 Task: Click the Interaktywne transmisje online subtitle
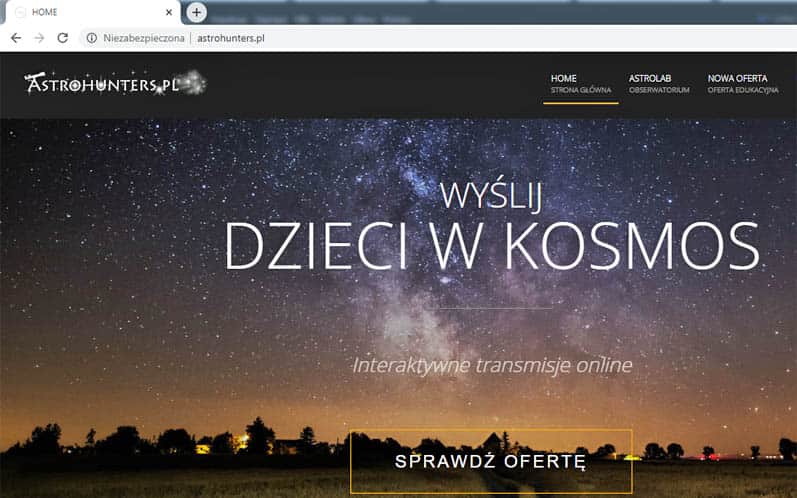click(491, 365)
